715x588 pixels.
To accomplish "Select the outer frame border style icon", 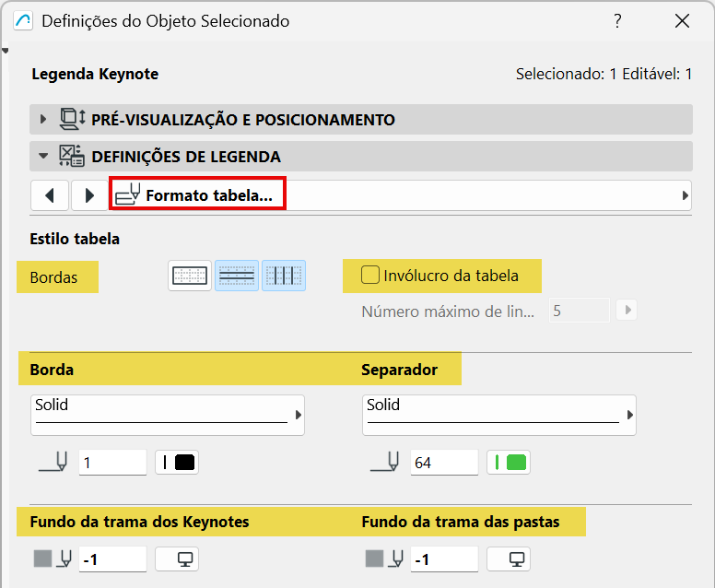I will pos(189,275).
